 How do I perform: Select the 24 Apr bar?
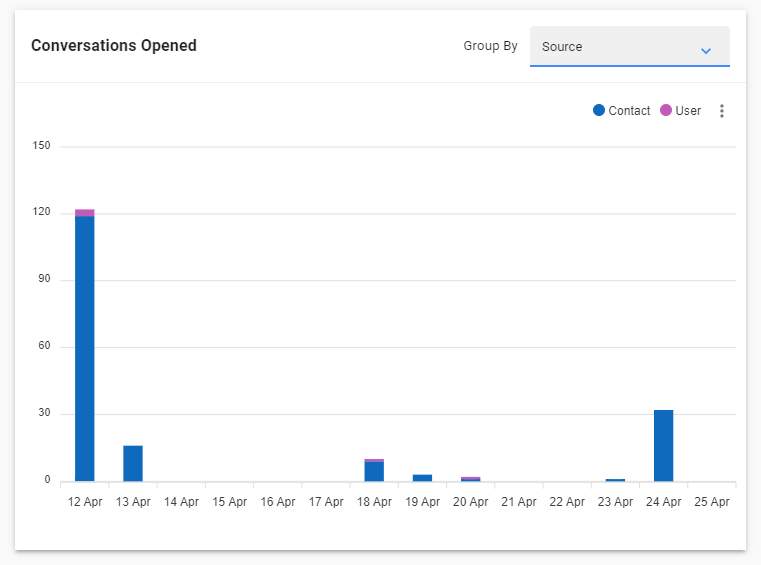pos(663,446)
